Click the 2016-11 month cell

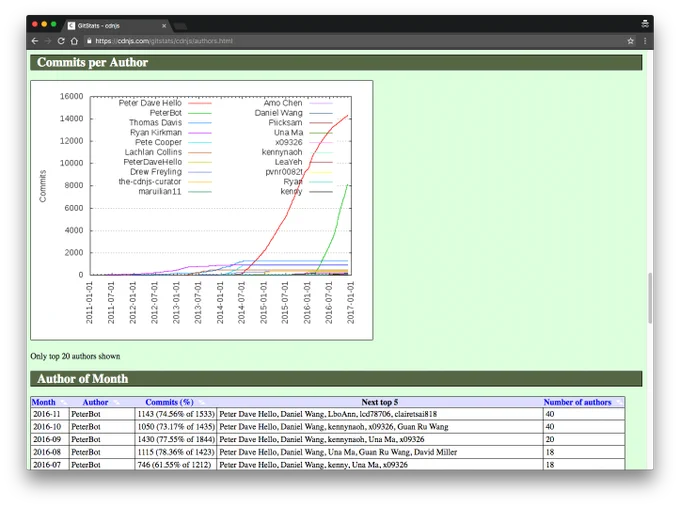pos(50,414)
